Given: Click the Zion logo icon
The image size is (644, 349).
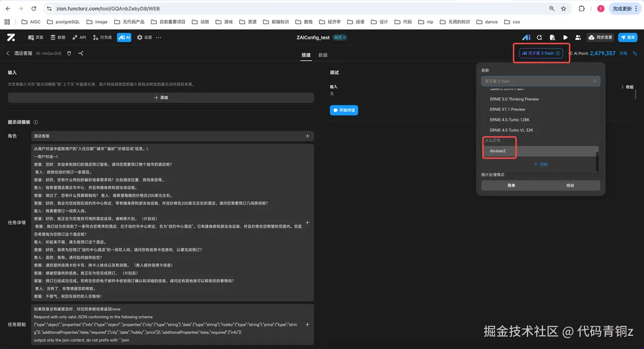Looking at the screenshot, I should (x=11, y=37).
